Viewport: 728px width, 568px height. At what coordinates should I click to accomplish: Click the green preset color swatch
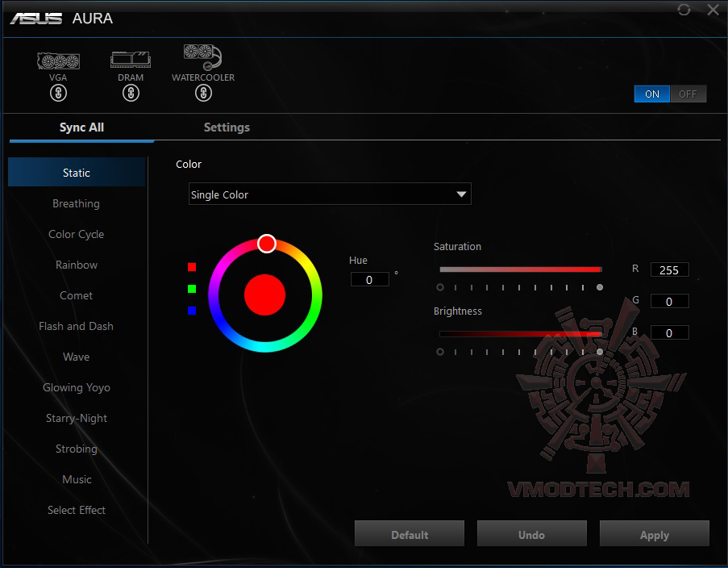192,289
